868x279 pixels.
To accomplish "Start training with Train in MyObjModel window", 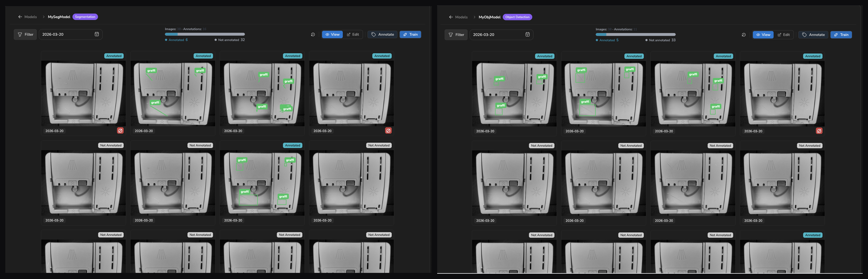I will (841, 35).
